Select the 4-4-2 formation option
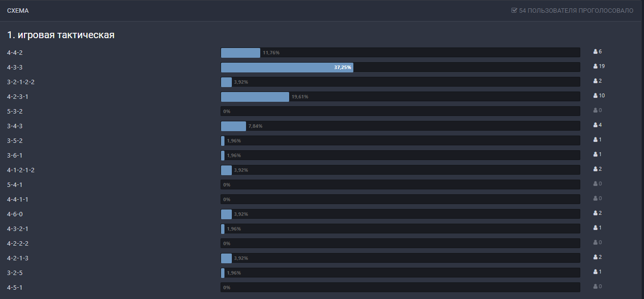Viewport: 644px width, 299px height. 15,52
